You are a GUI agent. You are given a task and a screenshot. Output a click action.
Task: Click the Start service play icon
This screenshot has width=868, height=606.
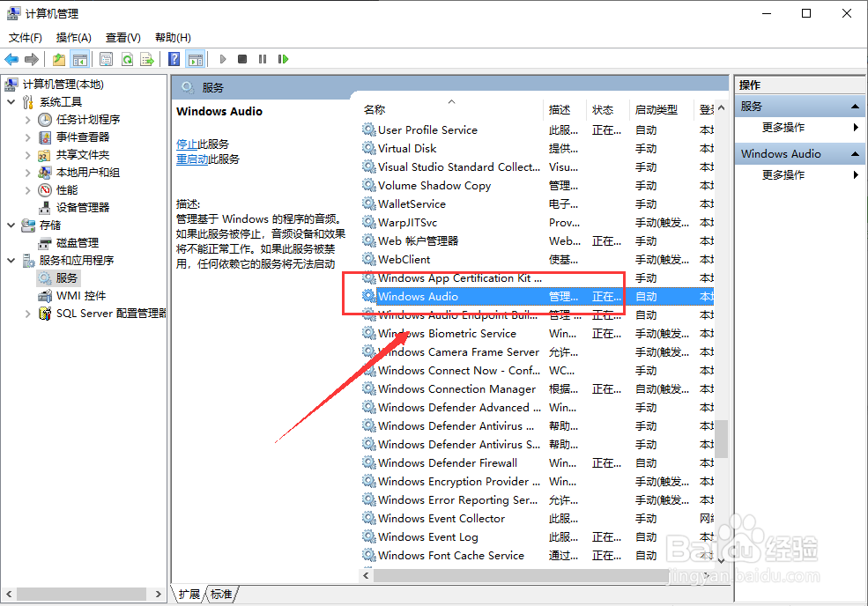point(223,59)
